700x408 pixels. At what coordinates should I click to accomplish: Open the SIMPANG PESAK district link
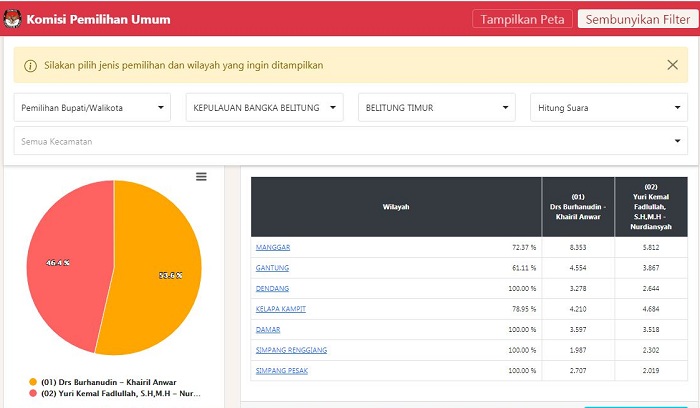tap(282, 371)
